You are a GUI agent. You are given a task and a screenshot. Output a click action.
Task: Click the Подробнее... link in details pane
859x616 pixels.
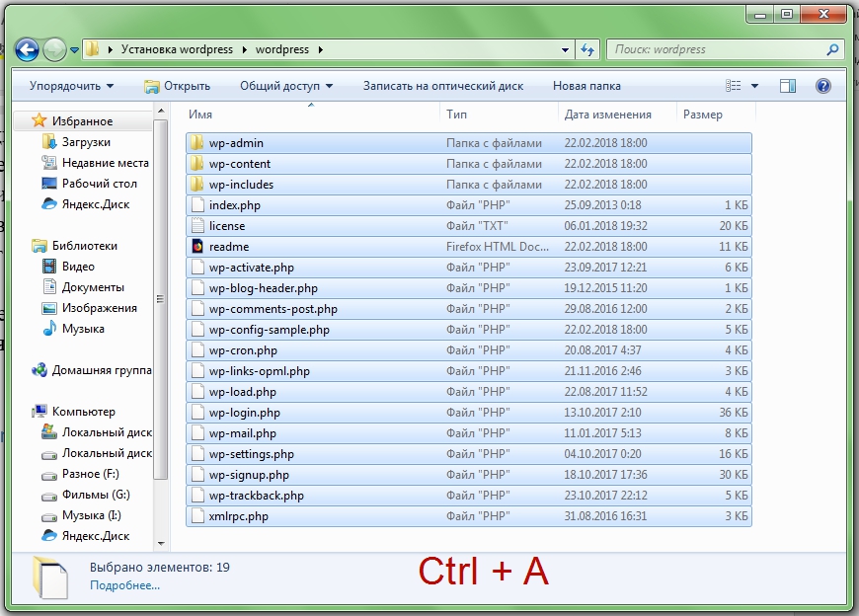click(x=125, y=585)
